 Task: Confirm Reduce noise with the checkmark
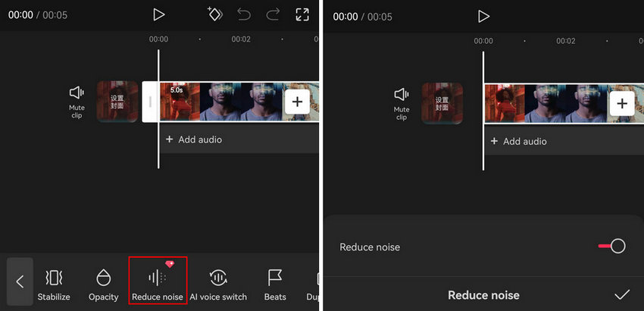click(622, 294)
